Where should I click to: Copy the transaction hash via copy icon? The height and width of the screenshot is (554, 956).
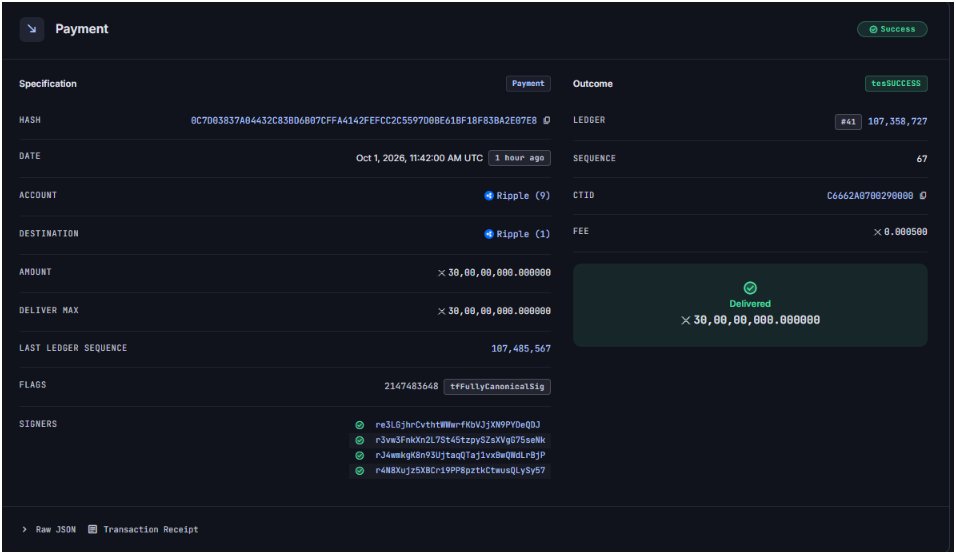(x=547, y=121)
